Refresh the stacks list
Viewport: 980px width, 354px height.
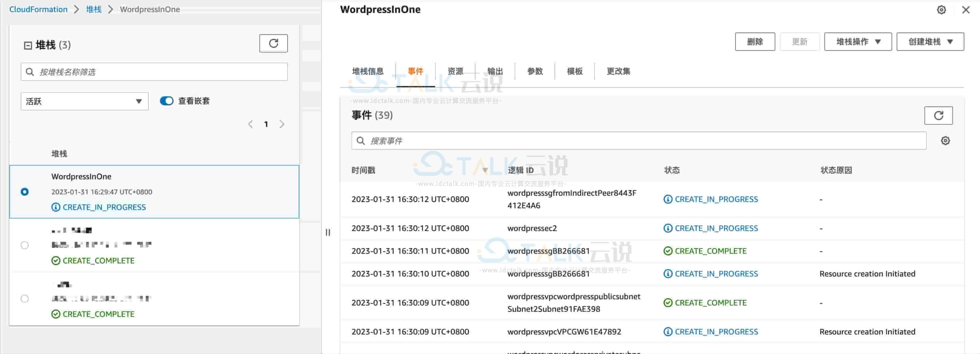(x=273, y=44)
